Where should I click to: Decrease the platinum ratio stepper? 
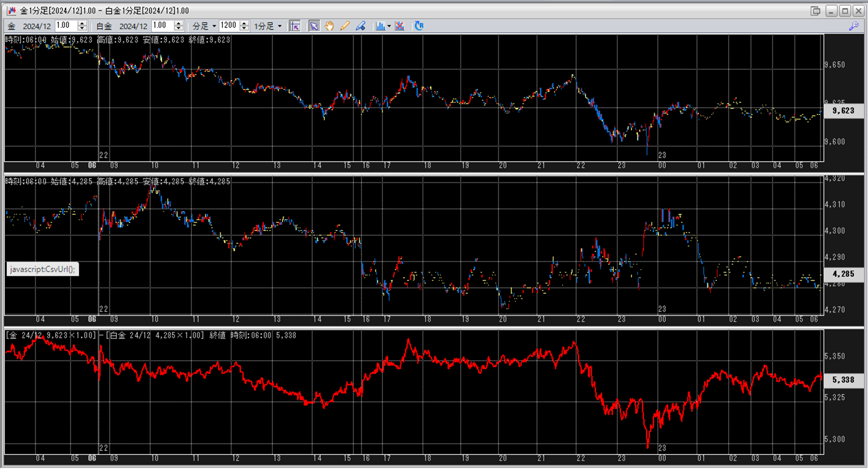tap(179, 29)
